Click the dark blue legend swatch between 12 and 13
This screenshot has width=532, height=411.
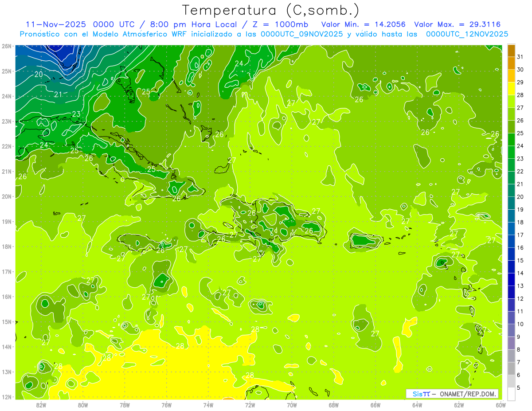[x=511, y=292]
